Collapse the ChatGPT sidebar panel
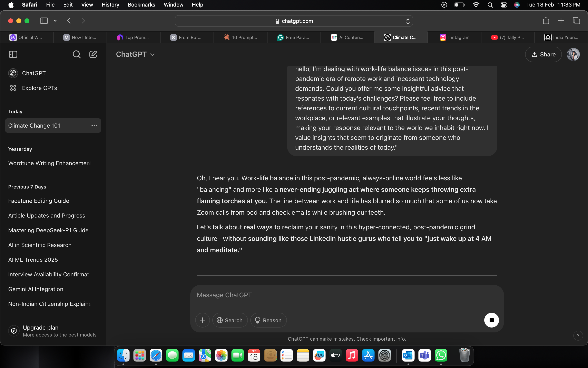 tap(13, 54)
